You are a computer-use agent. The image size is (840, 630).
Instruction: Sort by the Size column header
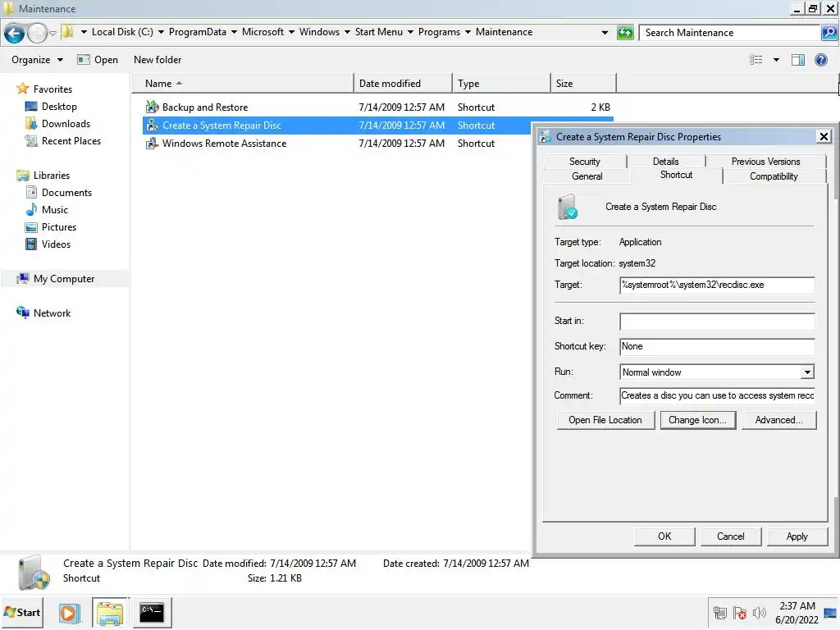tap(583, 84)
